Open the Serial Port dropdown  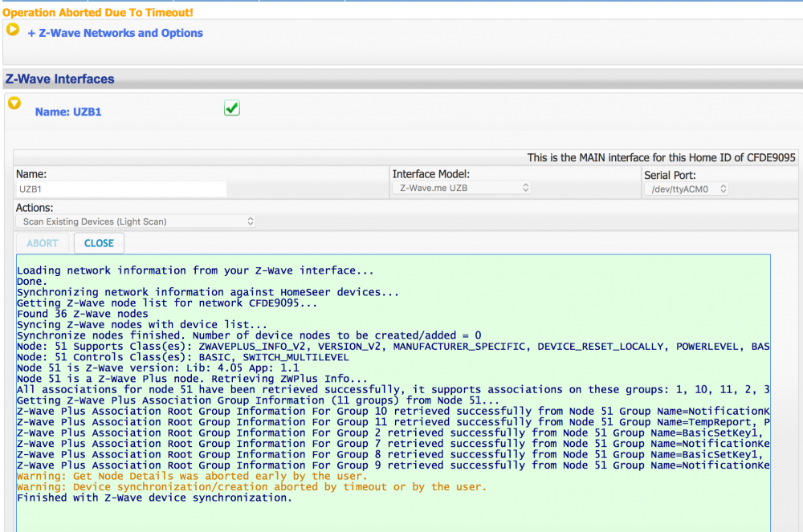click(x=686, y=189)
